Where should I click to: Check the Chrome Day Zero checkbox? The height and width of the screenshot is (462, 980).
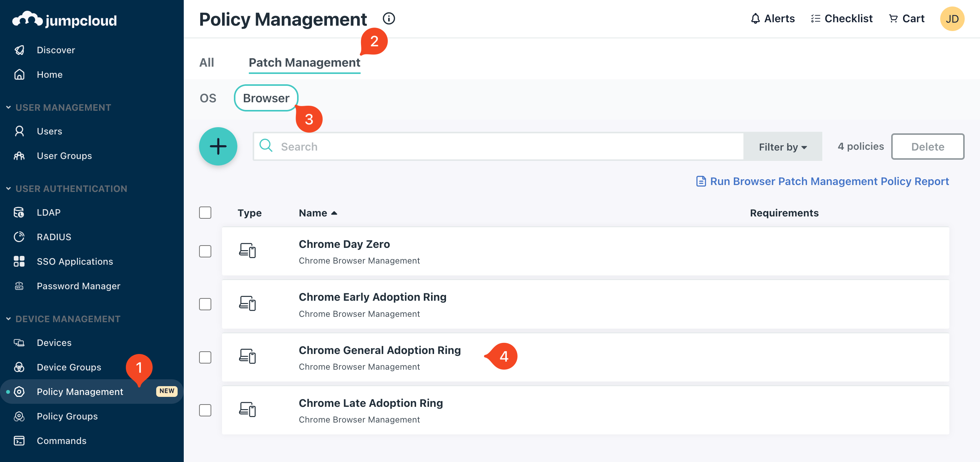tap(205, 251)
